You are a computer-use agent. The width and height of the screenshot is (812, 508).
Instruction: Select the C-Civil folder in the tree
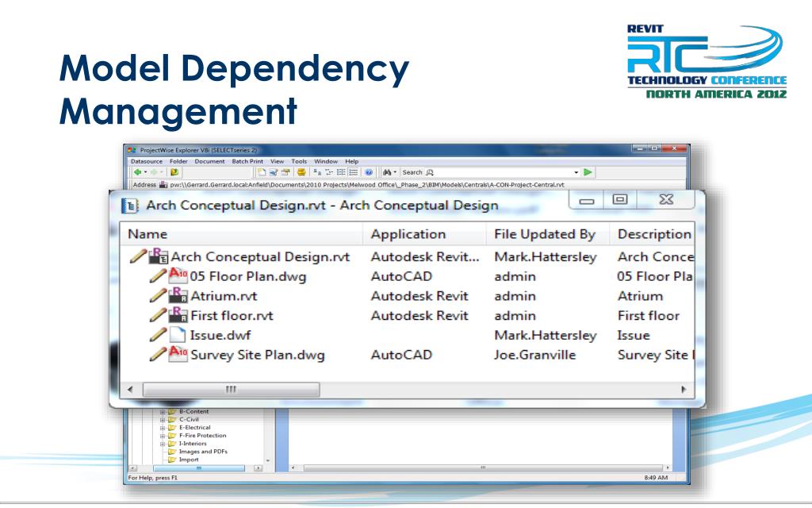click(x=189, y=419)
